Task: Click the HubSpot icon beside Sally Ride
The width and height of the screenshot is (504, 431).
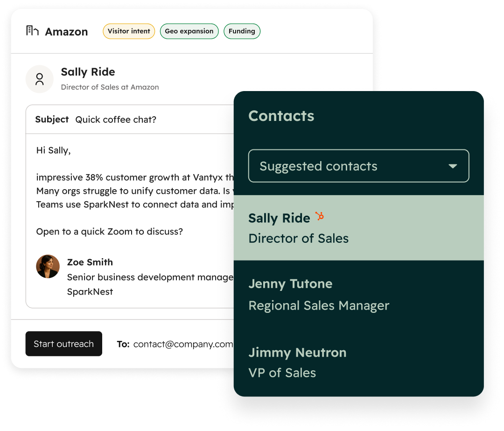Action: [320, 216]
